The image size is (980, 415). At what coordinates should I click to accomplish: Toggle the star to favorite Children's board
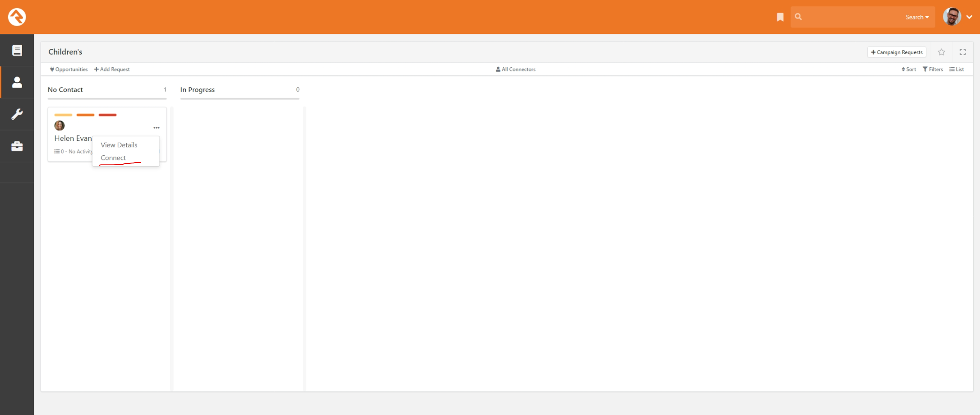pos(942,52)
